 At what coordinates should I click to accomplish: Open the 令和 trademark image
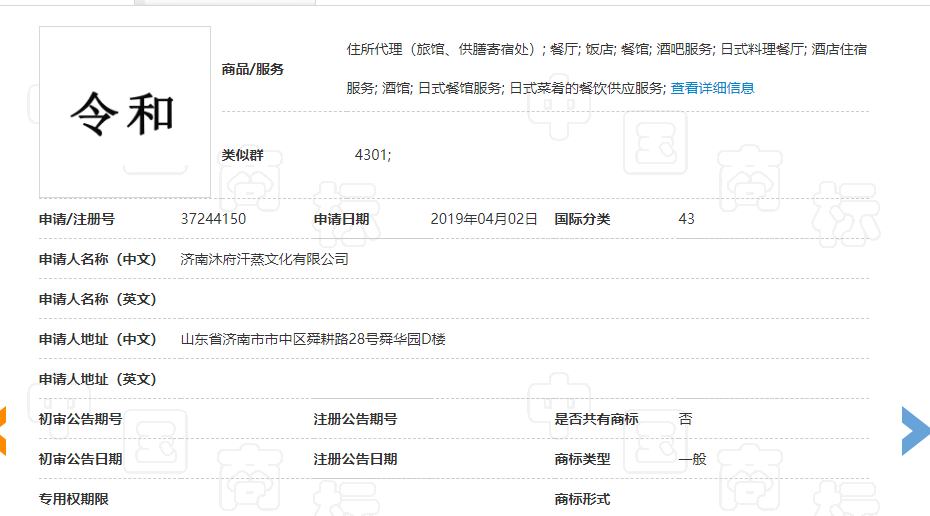pyautogui.click(x=125, y=112)
